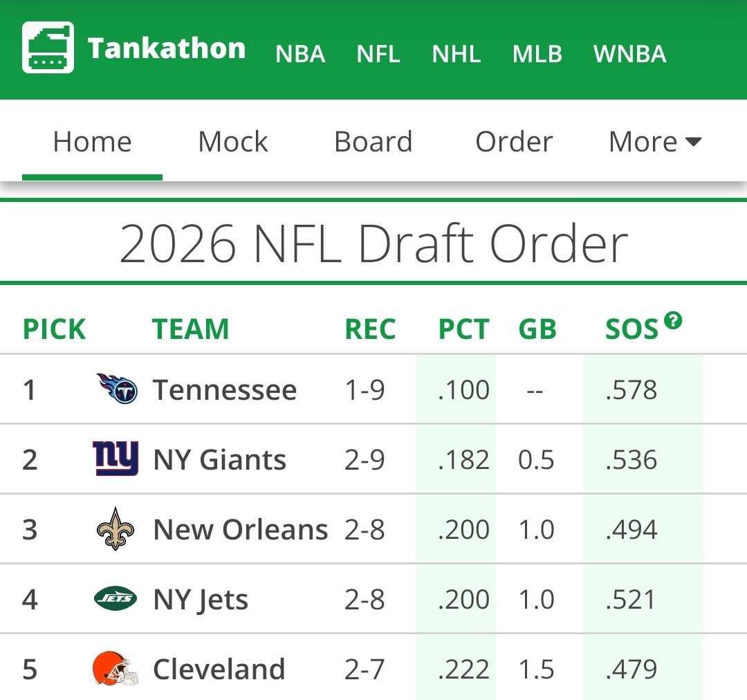Click the Tankathon logo icon

point(48,47)
